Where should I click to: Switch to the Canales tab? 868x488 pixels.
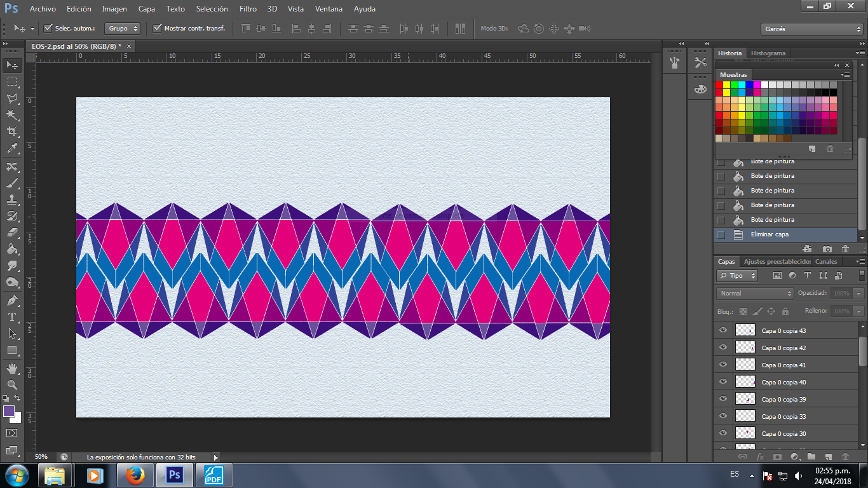click(826, 262)
